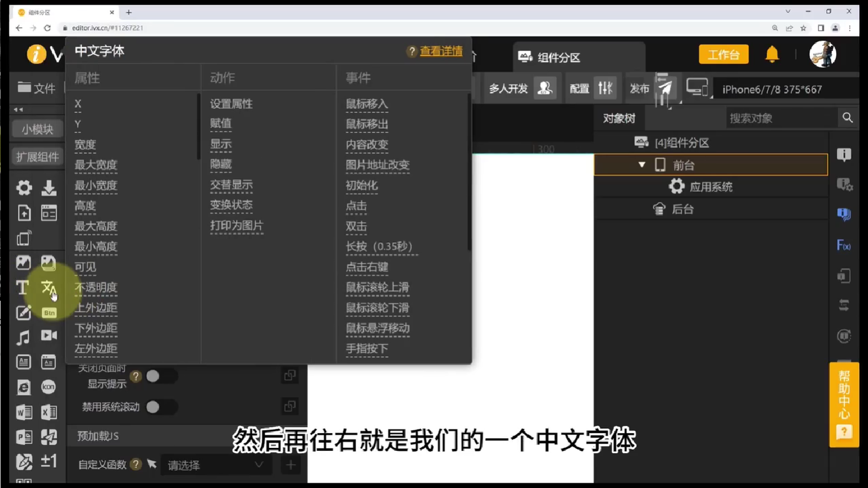
Task: Select the PowerPoint component icon
Action: tap(24, 437)
